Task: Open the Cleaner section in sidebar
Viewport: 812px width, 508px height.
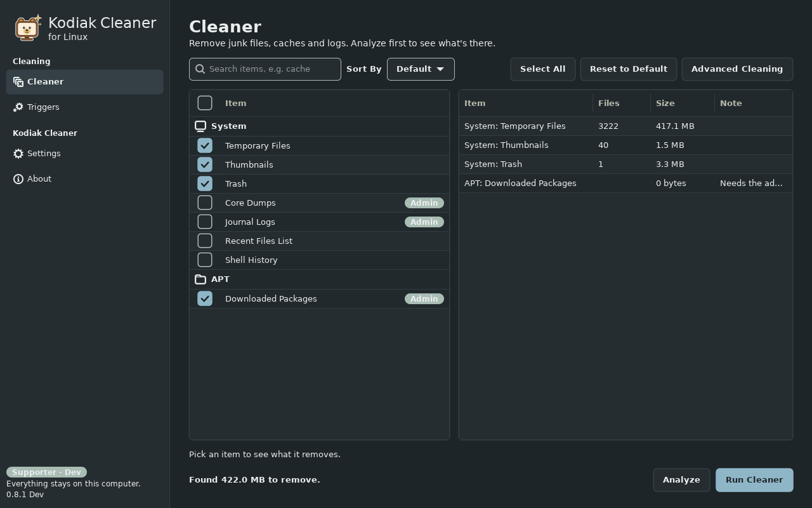Action: (84, 82)
